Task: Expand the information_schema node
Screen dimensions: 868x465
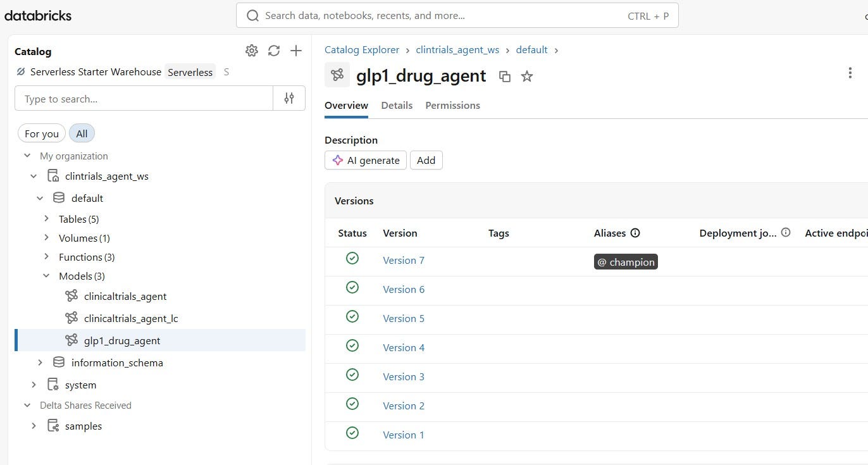Action: click(40, 363)
